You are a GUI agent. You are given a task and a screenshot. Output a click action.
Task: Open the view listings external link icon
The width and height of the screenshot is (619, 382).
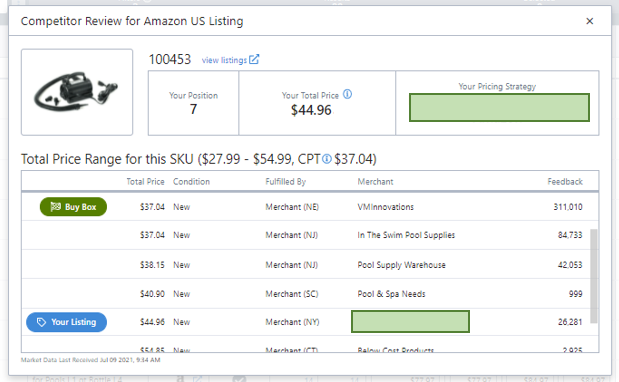pos(254,60)
